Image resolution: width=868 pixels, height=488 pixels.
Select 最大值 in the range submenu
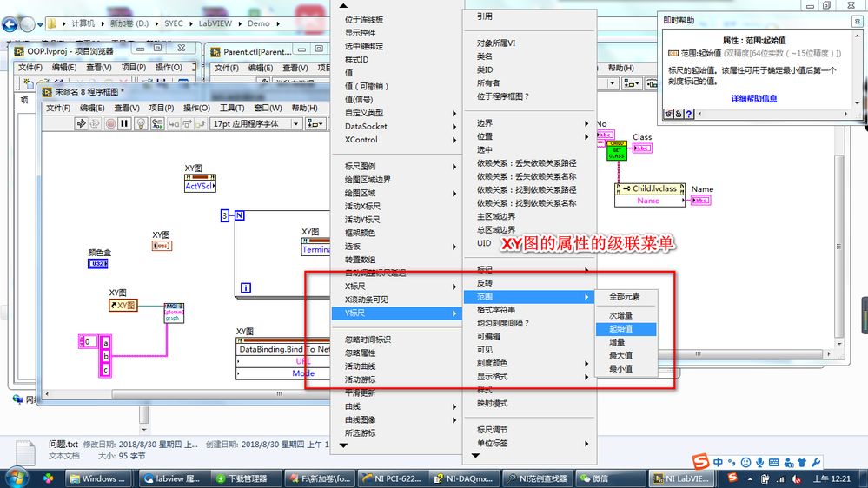[x=626, y=355]
